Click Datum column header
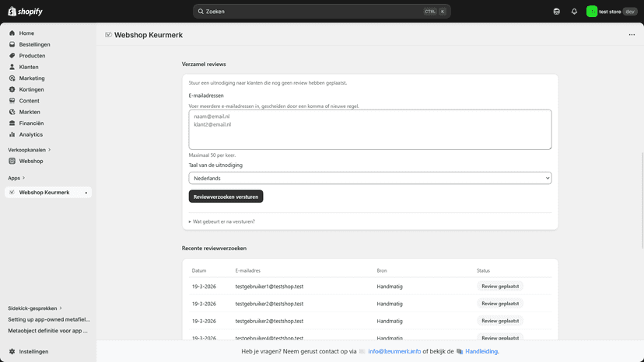Viewport: 644px width, 362px height. coord(199,271)
